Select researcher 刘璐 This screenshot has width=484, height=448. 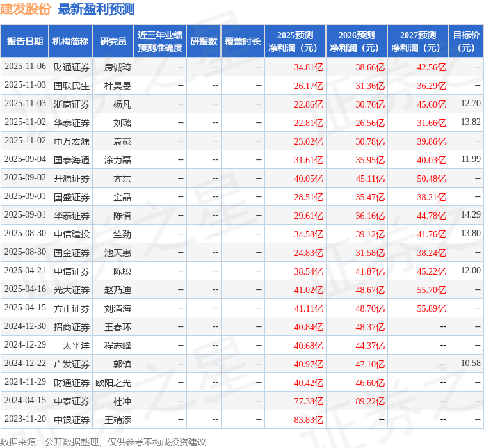[x=122, y=123]
